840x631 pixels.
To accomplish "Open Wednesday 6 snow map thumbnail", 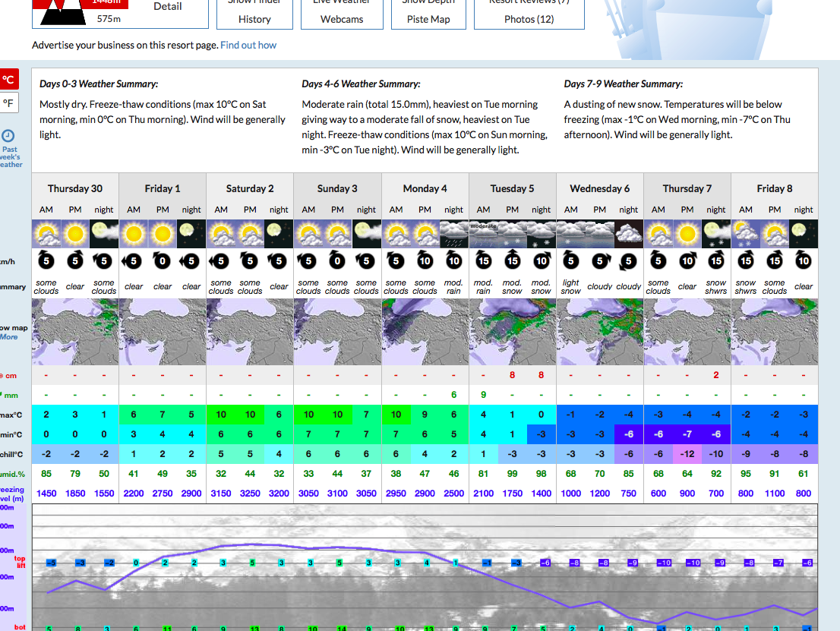I will pos(600,332).
